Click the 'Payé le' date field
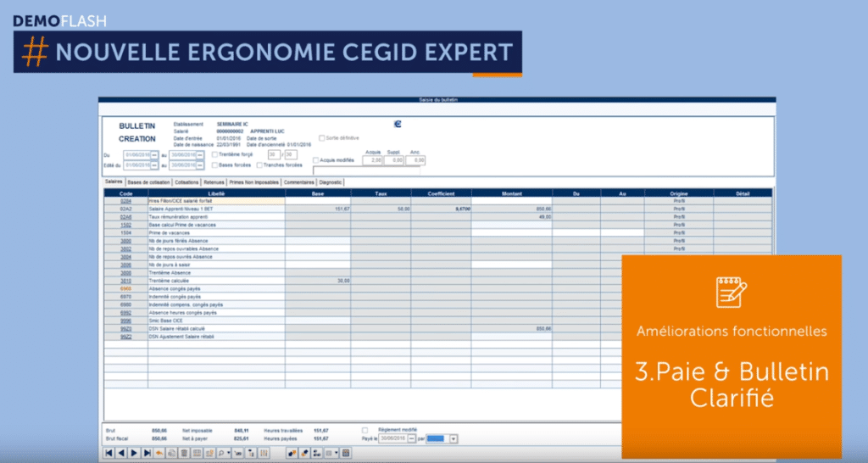This screenshot has height=463, width=868. point(392,438)
